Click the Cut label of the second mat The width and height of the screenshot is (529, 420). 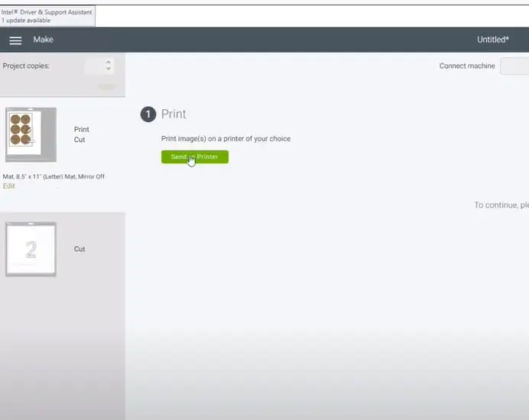[80, 249]
